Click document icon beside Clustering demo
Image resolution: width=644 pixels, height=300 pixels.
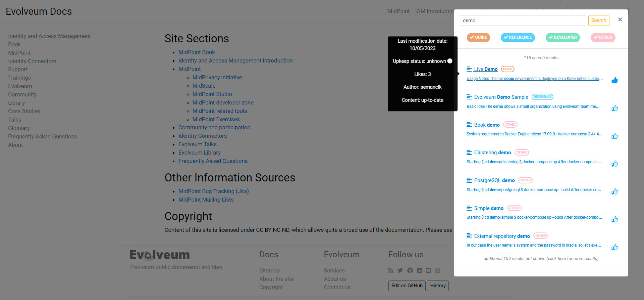coord(469,152)
